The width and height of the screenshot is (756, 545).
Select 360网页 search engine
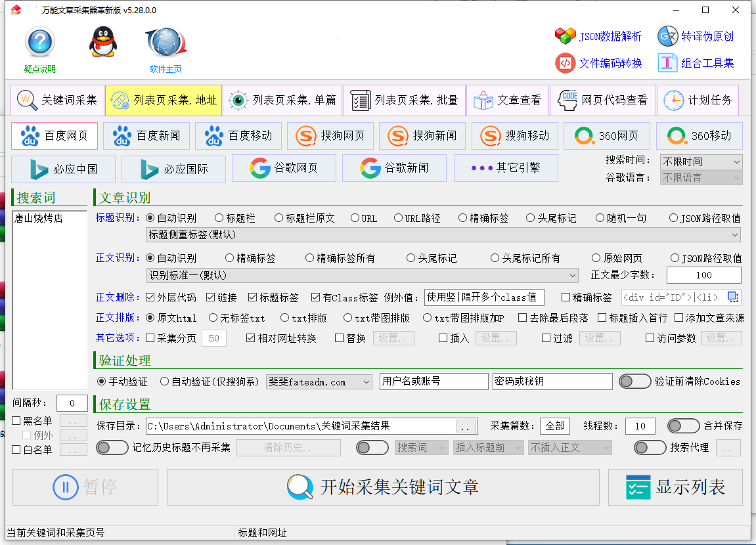[606, 136]
